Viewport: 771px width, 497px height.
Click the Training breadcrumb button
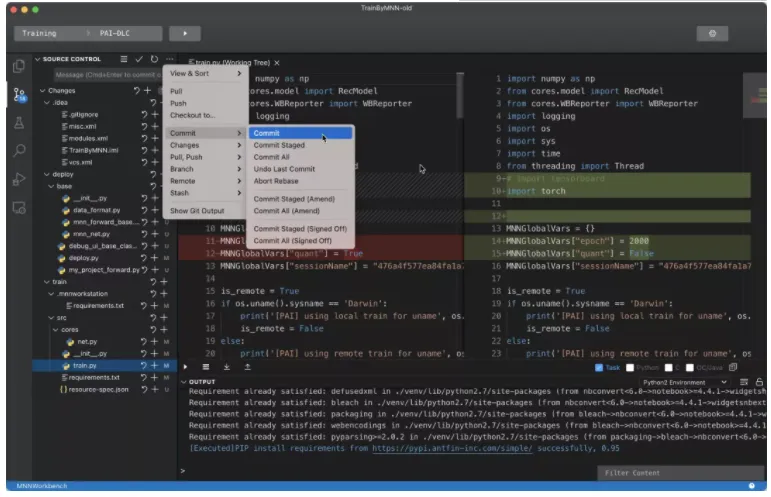39,33
